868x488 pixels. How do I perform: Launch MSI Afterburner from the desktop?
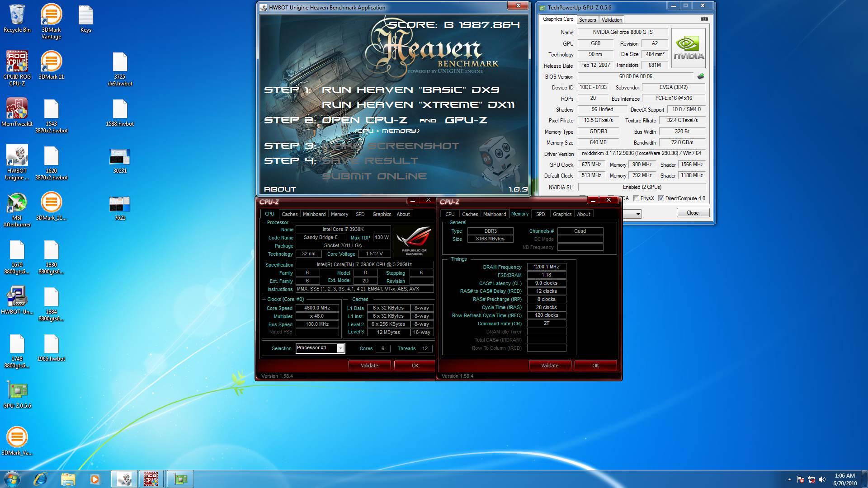click(x=17, y=210)
